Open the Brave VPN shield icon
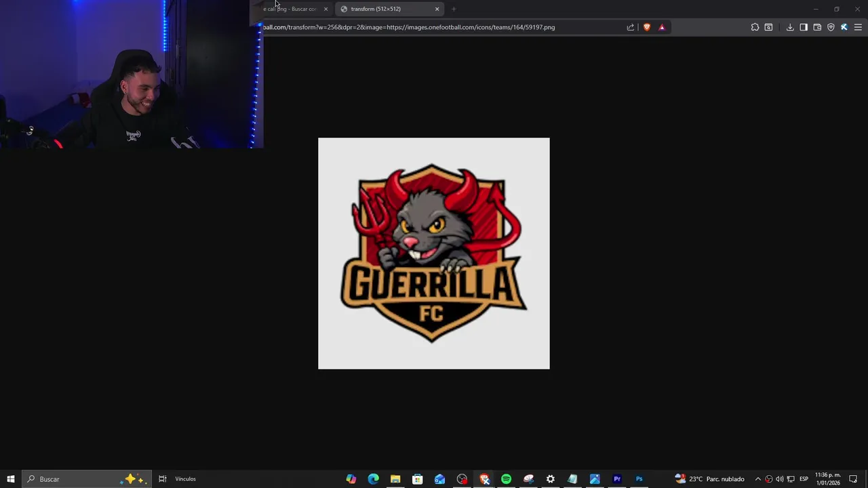 click(831, 27)
